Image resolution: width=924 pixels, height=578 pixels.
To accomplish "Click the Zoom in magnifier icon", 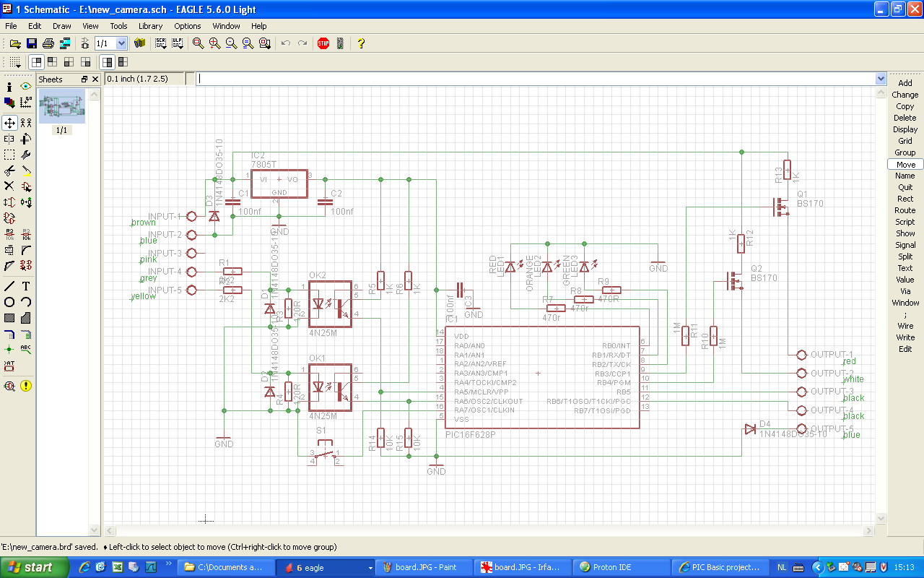I will (x=214, y=43).
